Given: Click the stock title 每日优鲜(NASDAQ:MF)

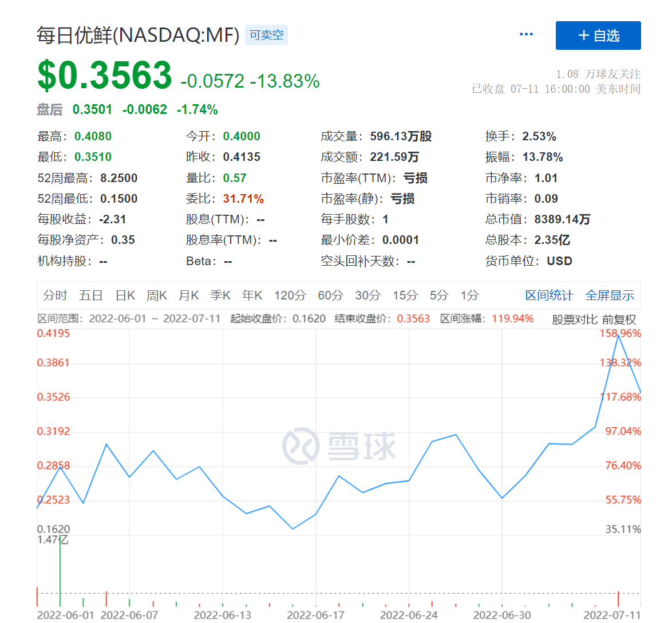Looking at the screenshot, I should pos(138,35).
